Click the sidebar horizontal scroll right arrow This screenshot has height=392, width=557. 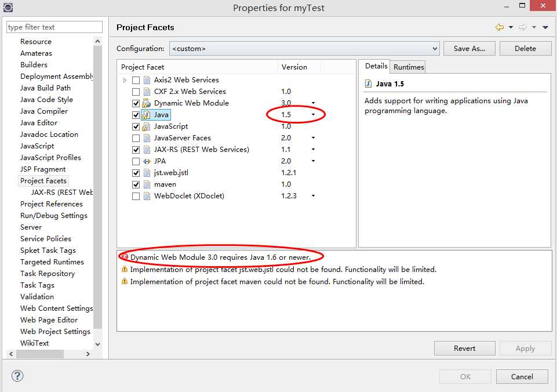88,354
